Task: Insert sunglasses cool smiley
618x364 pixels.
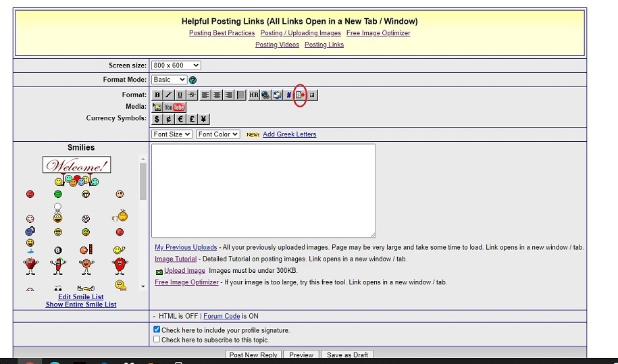Action: 57,232
